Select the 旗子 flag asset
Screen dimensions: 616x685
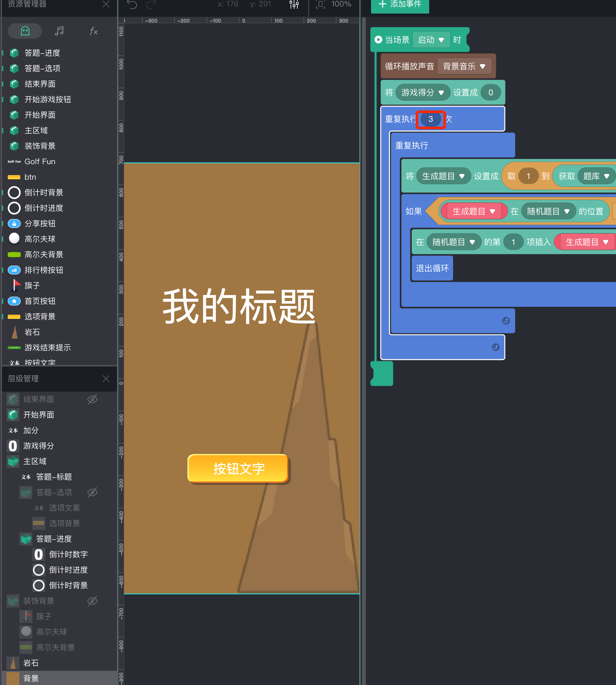pyautogui.click(x=14, y=285)
